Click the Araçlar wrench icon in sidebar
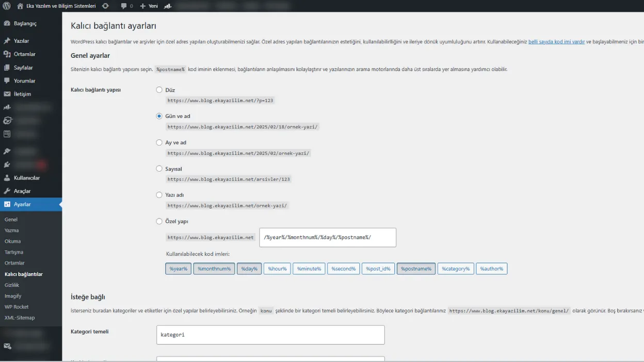 [7, 191]
